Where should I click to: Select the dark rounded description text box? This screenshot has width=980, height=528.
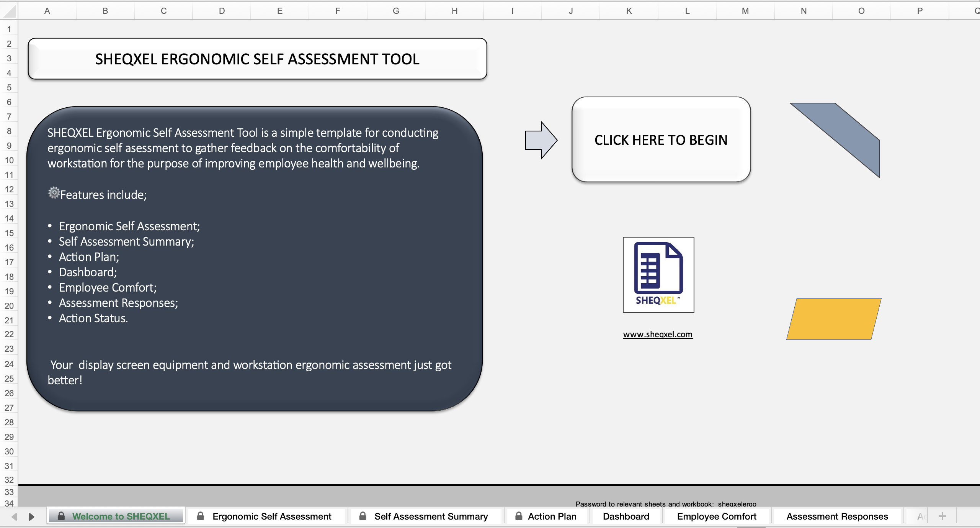[x=255, y=259]
